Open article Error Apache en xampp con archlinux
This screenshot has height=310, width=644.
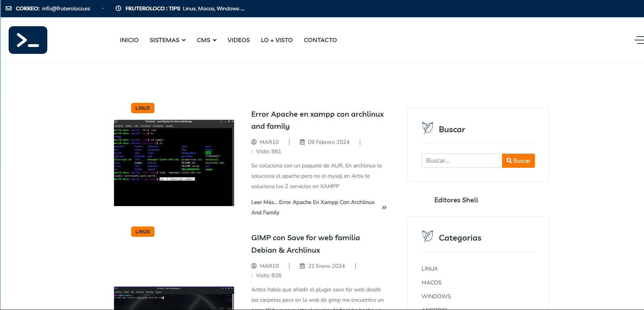point(317,120)
